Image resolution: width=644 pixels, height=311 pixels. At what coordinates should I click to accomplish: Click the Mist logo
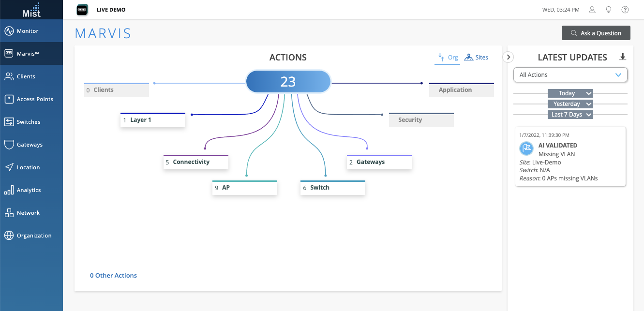coord(31,10)
